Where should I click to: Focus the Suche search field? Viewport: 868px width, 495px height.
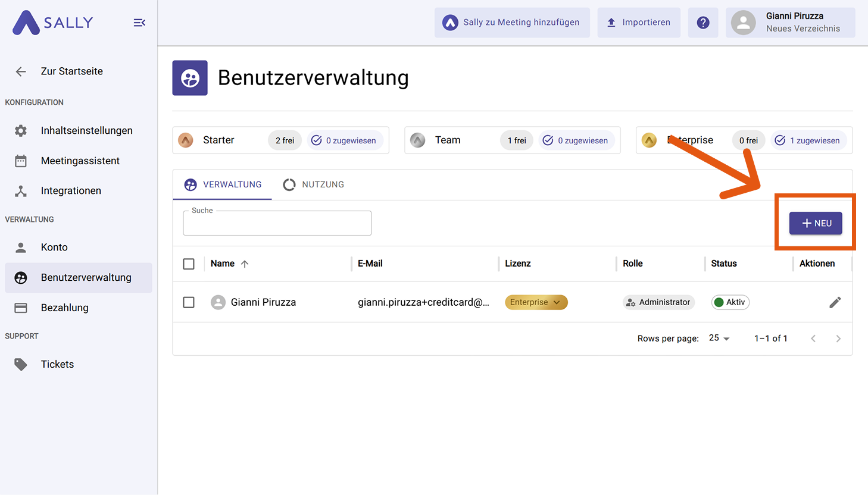point(277,223)
